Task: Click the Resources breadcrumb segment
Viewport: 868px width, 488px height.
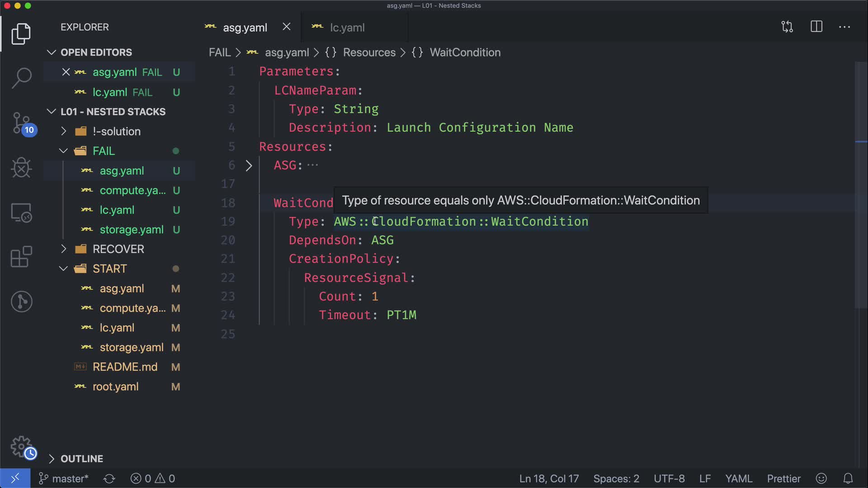Action: point(369,52)
